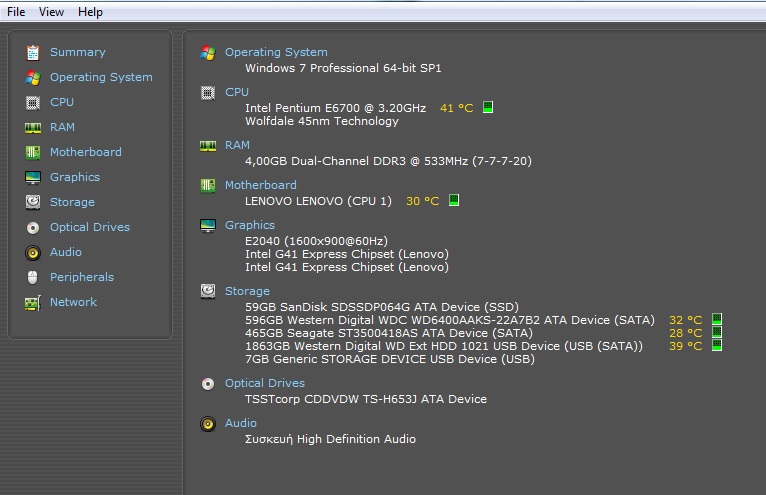Click the Audio speaker icon in main panel
This screenshot has height=495, width=766.
tap(208, 424)
